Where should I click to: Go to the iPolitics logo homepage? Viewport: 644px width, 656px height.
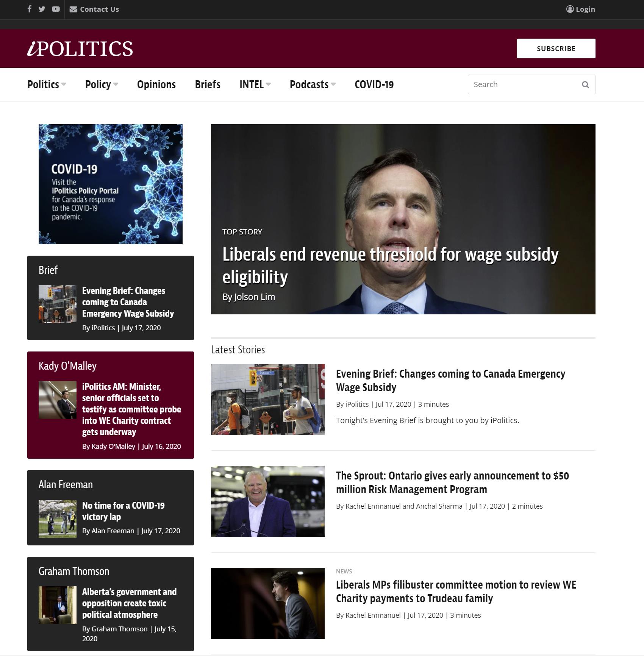tap(80, 48)
